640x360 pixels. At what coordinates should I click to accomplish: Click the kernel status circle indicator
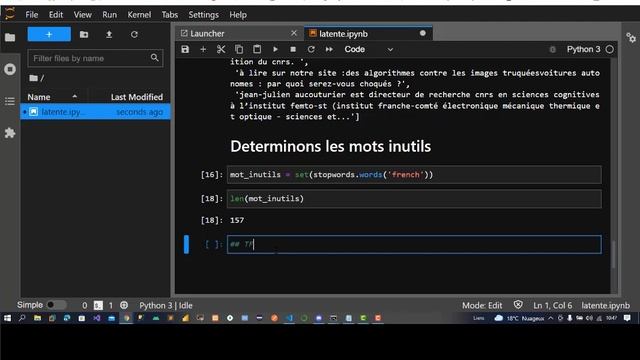pyautogui.click(x=609, y=49)
